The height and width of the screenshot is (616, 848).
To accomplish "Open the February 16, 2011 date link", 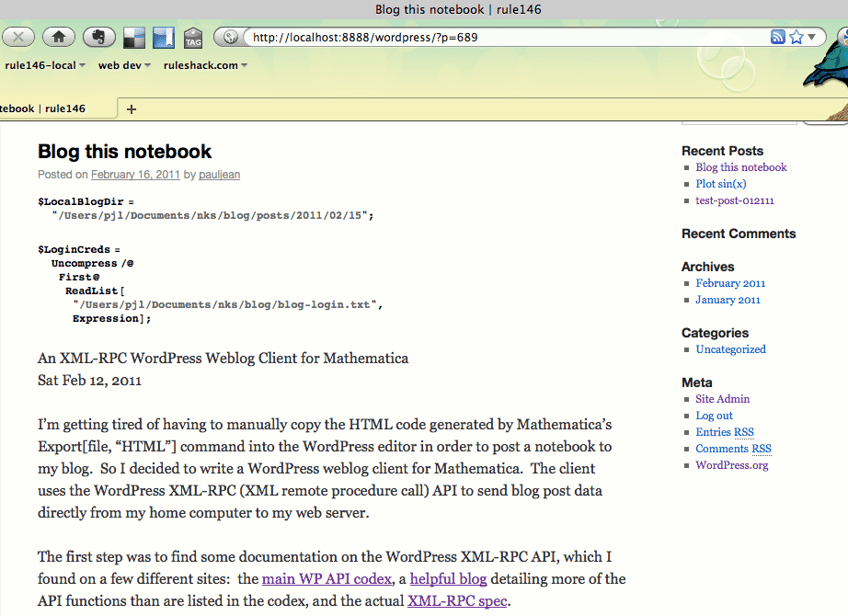I will (135, 175).
